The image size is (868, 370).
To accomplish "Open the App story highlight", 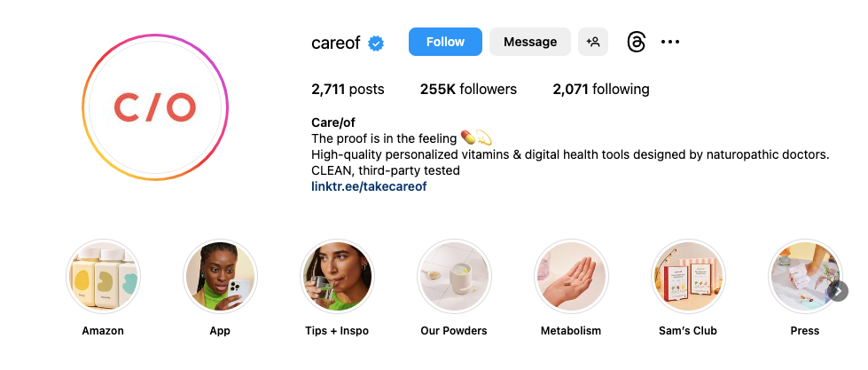I will (x=220, y=277).
